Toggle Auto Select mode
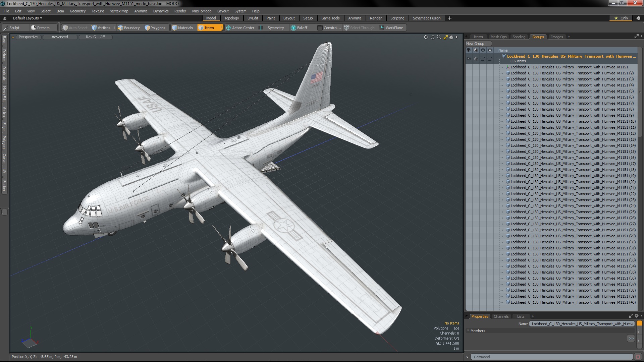 pyautogui.click(x=75, y=28)
